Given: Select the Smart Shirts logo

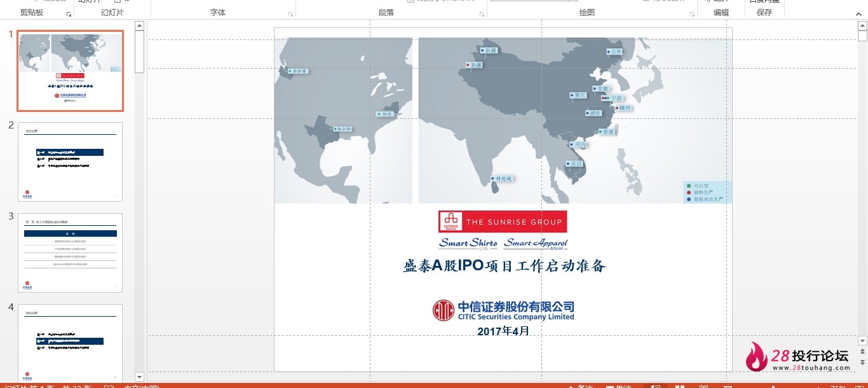Looking at the screenshot, I should pos(468,244).
